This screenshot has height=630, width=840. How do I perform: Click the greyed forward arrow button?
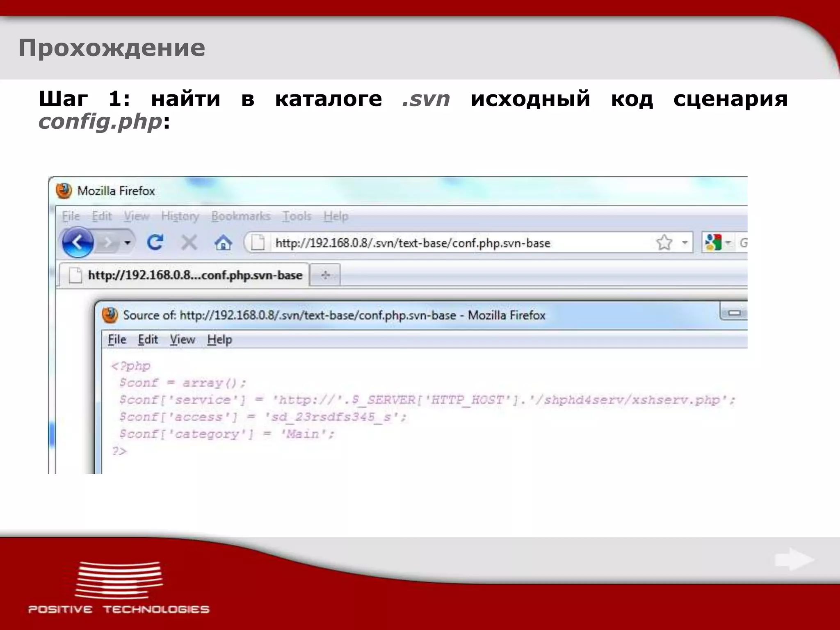108,243
